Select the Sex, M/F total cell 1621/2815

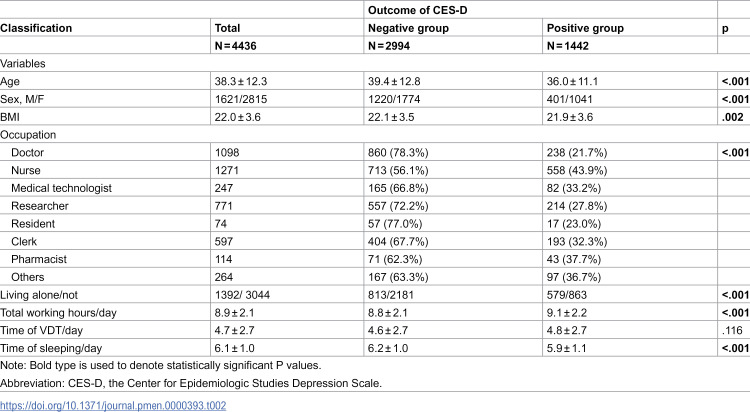pos(241,99)
